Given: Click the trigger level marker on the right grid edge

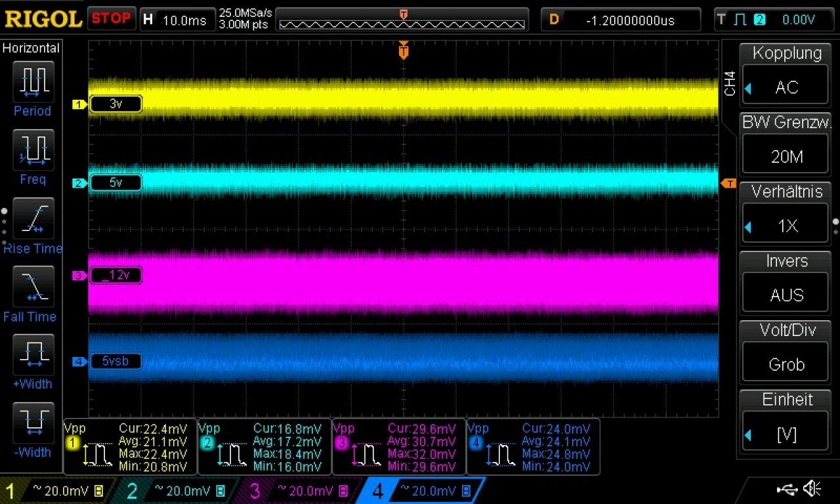Looking at the screenshot, I should (728, 183).
